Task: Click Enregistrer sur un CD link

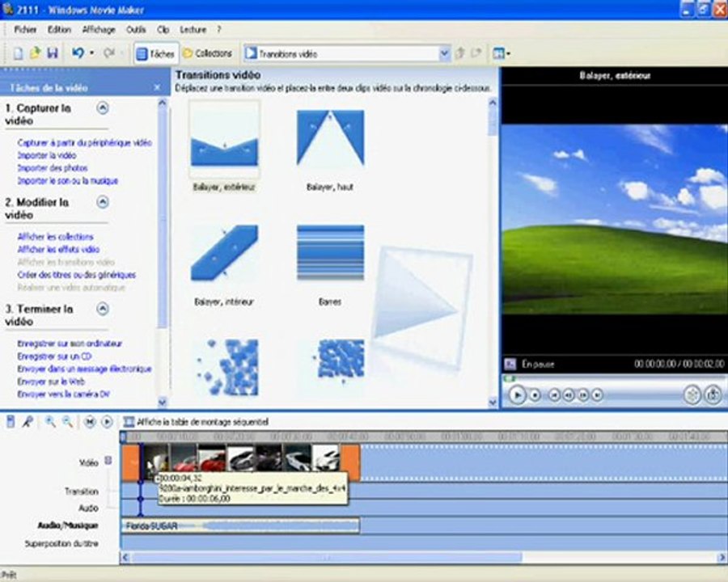Action: pyautogui.click(x=54, y=356)
